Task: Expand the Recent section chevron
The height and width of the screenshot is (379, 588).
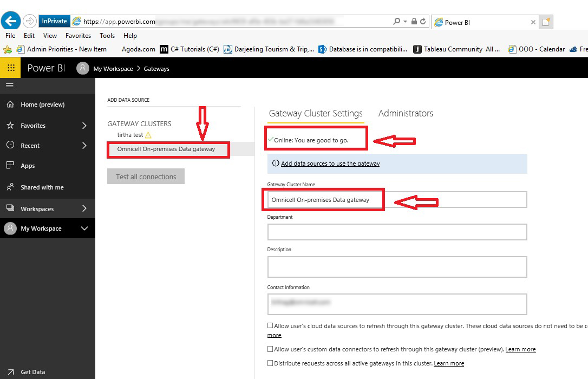Action: pyautogui.click(x=84, y=145)
